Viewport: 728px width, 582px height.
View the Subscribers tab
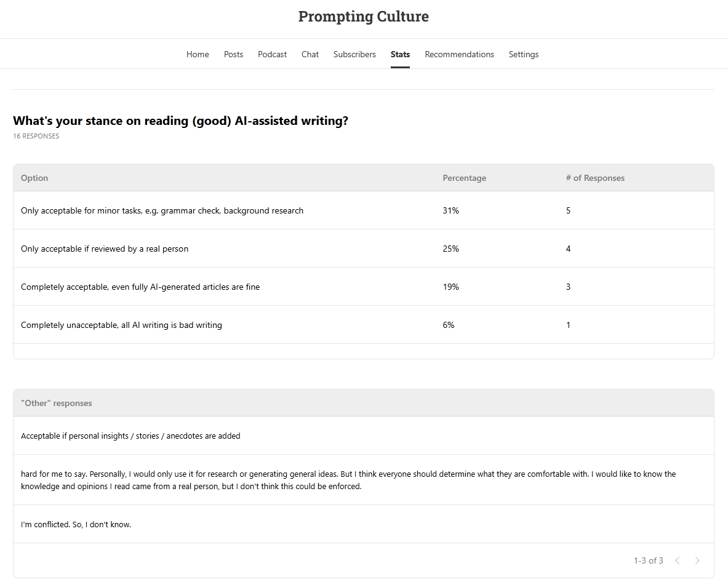click(x=354, y=54)
